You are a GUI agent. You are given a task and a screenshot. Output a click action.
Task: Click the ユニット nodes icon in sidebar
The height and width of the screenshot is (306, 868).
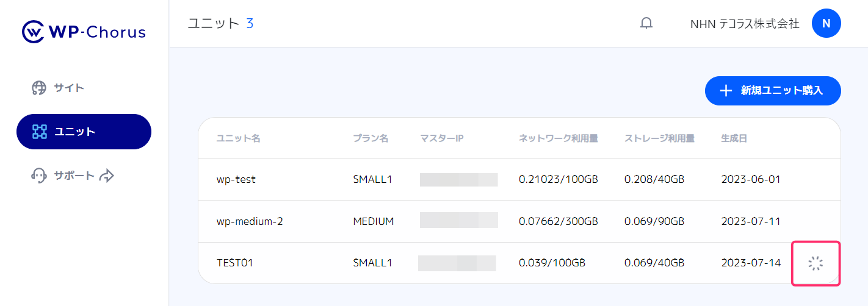coord(40,131)
